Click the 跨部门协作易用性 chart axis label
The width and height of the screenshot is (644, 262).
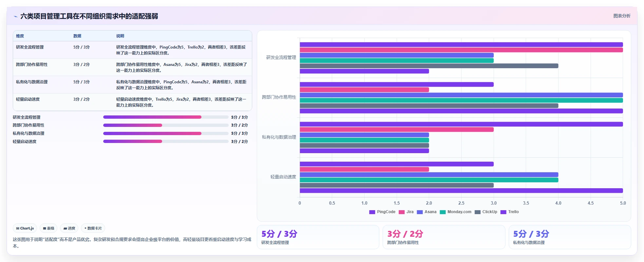click(x=279, y=97)
